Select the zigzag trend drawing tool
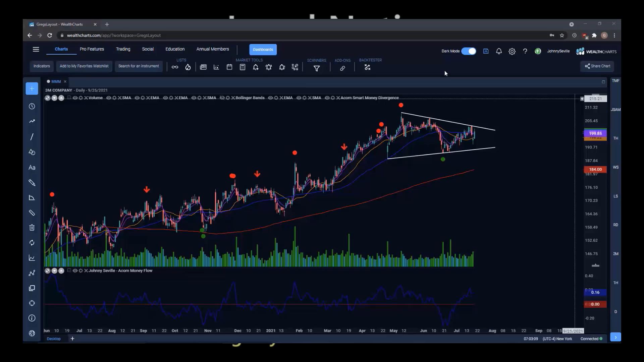 pyautogui.click(x=32, y=121)
